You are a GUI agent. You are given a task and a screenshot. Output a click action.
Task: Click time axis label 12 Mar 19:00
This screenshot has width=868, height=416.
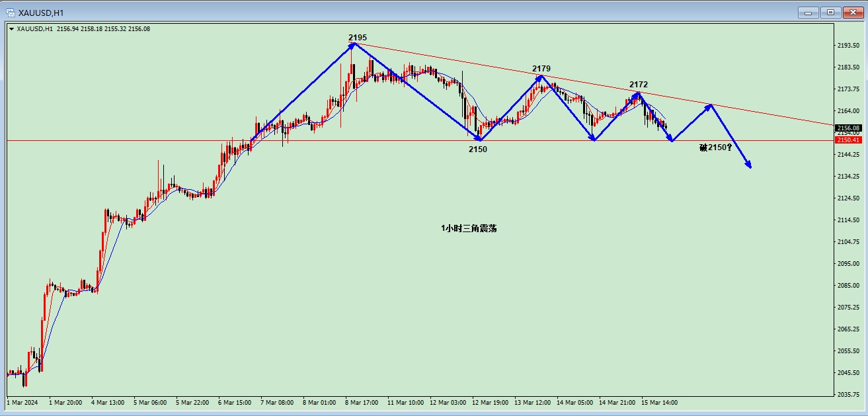click(491, 402)
